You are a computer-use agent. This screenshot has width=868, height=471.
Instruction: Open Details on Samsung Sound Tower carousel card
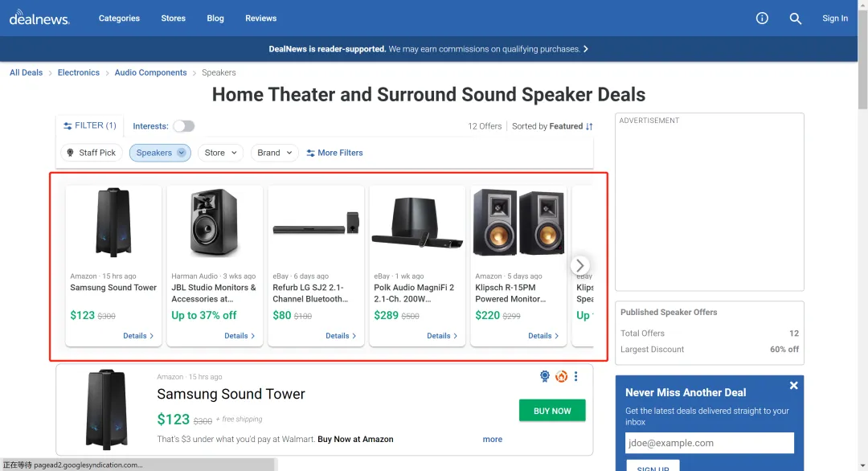pos(138,336)
